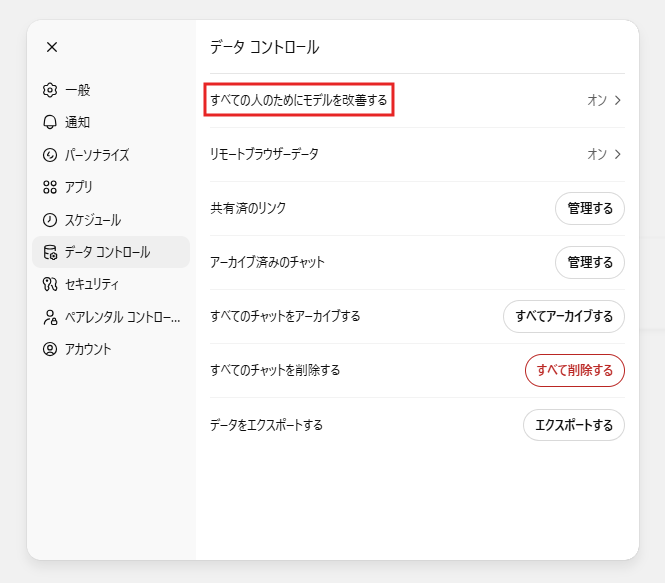The height and width of the screenshot is (583, 665).
Task: Click オン status for model improvement
Action: click(597, 100)
